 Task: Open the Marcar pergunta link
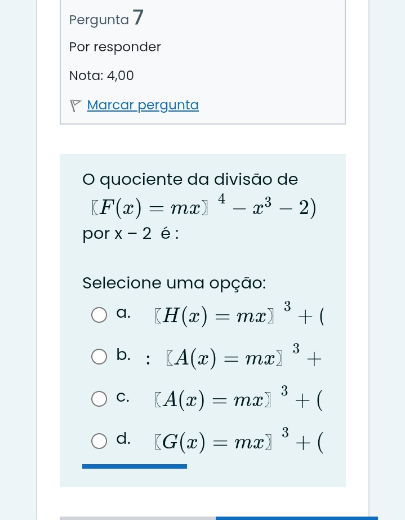point(143,105)
